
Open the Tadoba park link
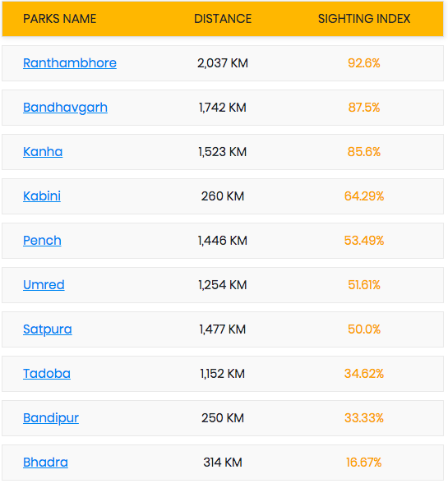click(47, 374)
